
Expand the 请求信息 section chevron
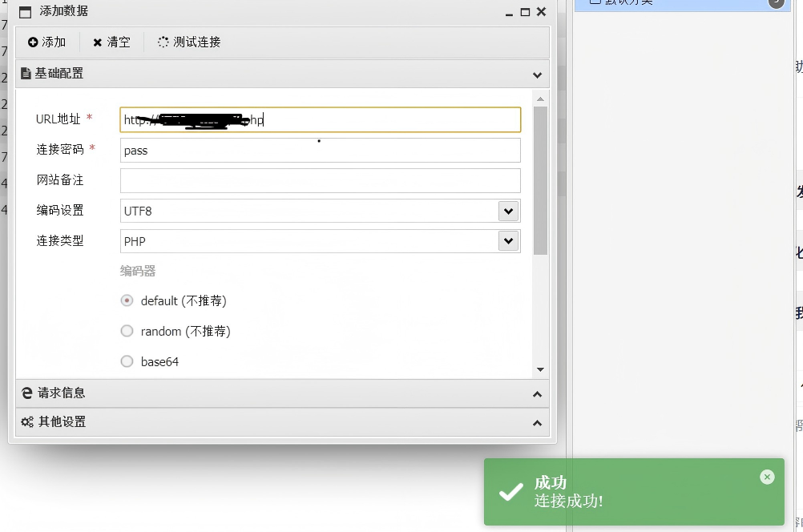(x=537, y=394)
